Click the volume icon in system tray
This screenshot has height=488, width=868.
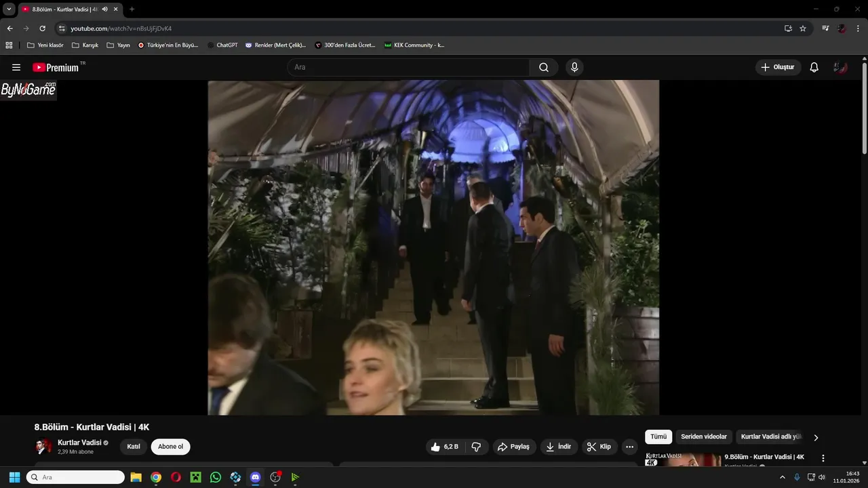click(821, 477)
